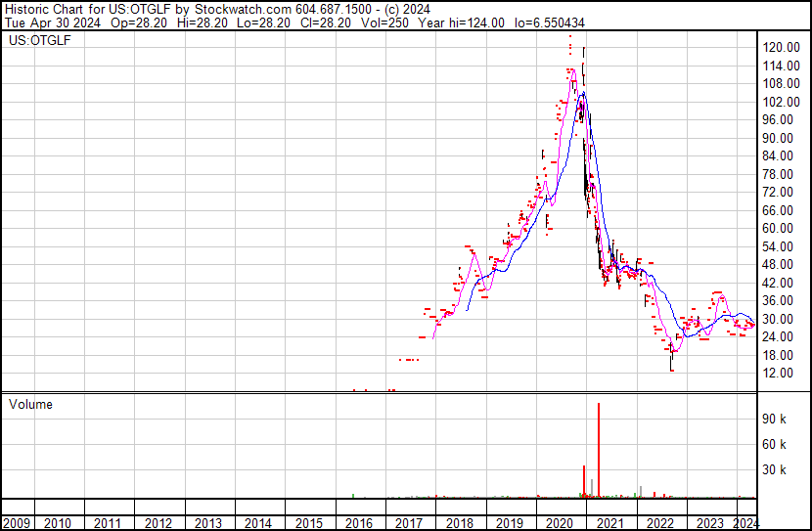
Task: Select the 2017 year label on axis
Action: pyautogui.click(x=409, y=523)
